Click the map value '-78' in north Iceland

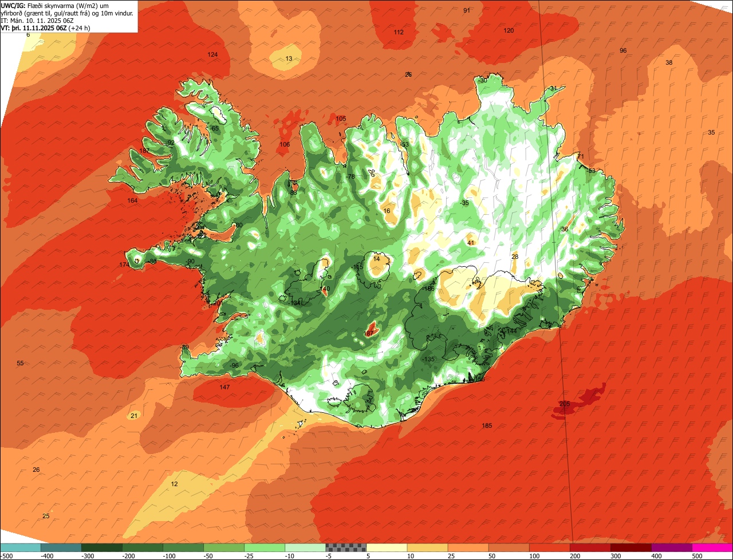coord(350,176)
